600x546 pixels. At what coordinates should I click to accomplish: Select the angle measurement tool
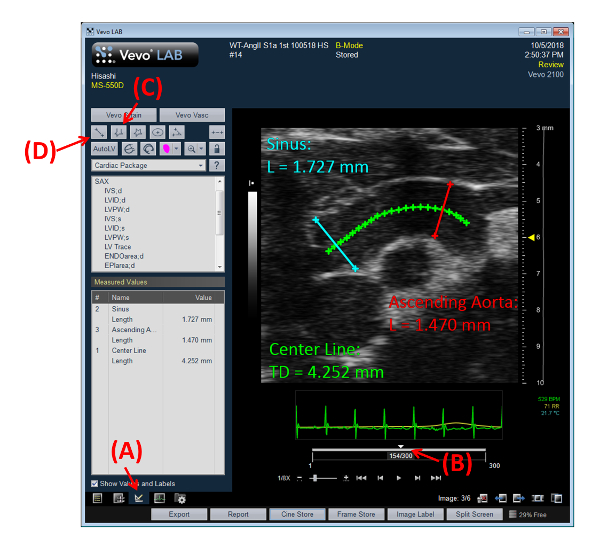[177, 132]
